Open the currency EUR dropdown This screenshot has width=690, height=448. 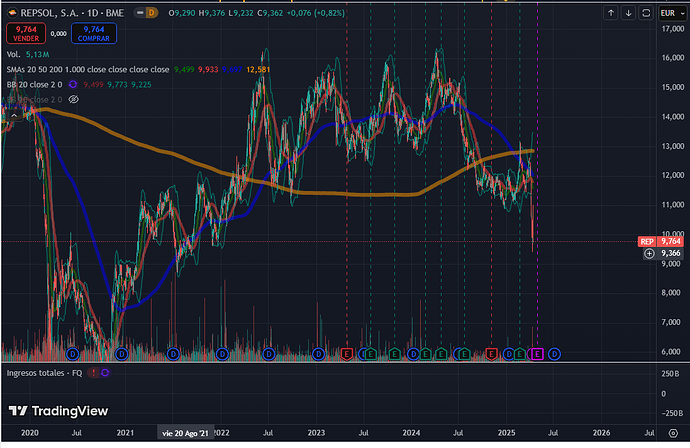pos(673,13)
